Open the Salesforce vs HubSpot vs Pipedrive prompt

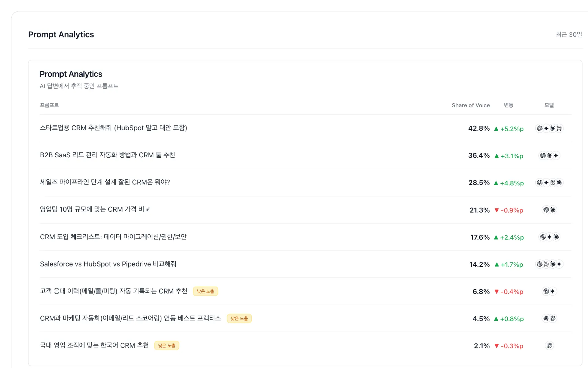pyautogui.click(x=108, y=264)
